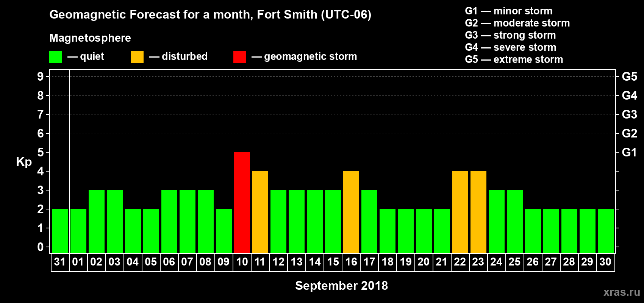Select the green bar for day 02
Image resolution: width=644 pixels, height=303 pixels.
click(x=97, y=221)
